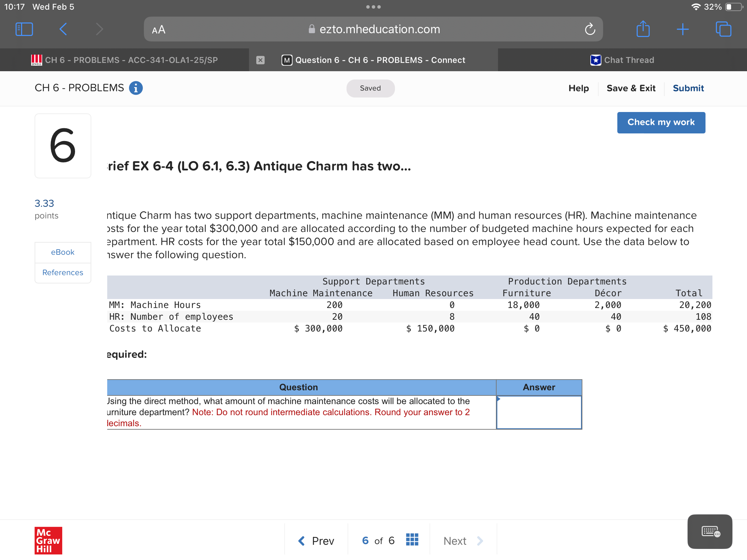Switch to the Chat Thread tab
Screen dimensions: 747x560
click(x=622, y=60)
